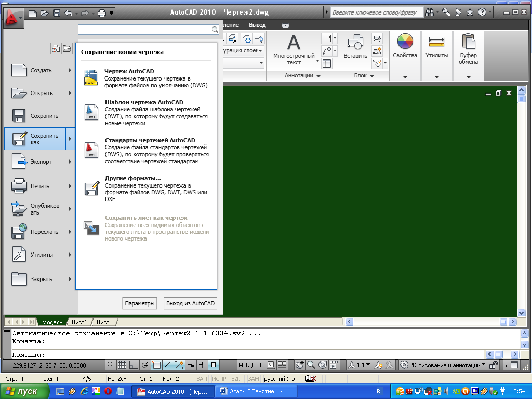Click the Multiline text large A icon
532x399 pixels.
(x=294, y=43)
